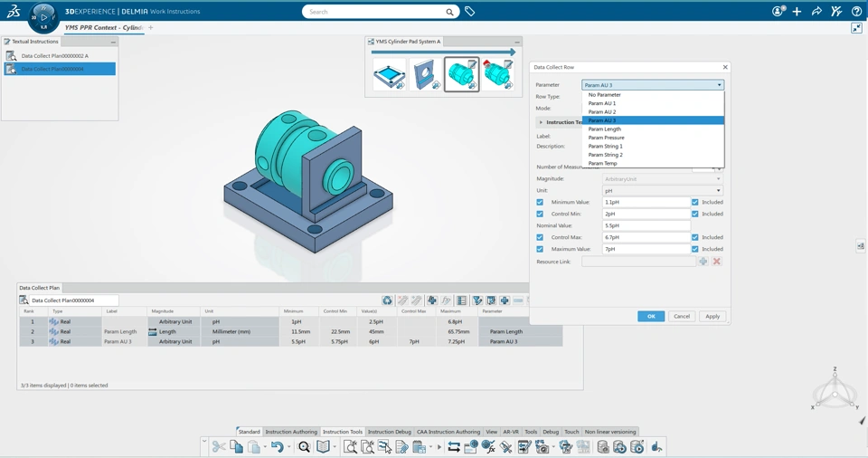The width and height of the screenshot is (868, 458).
Task: Click the columns table icon in Data Collect Plan
Action: (x=461, y=300)
